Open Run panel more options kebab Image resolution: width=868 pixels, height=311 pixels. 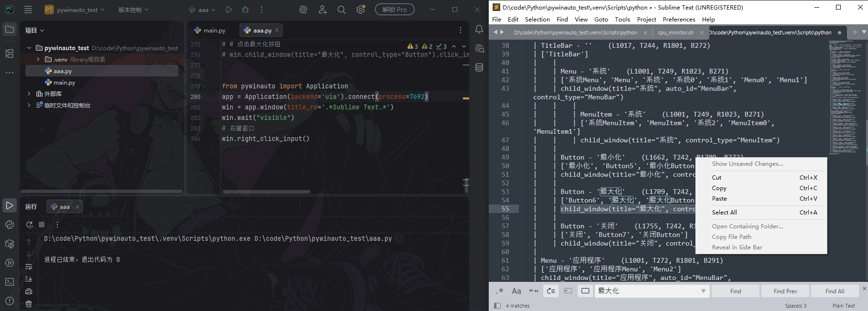[x=57, y=225]
